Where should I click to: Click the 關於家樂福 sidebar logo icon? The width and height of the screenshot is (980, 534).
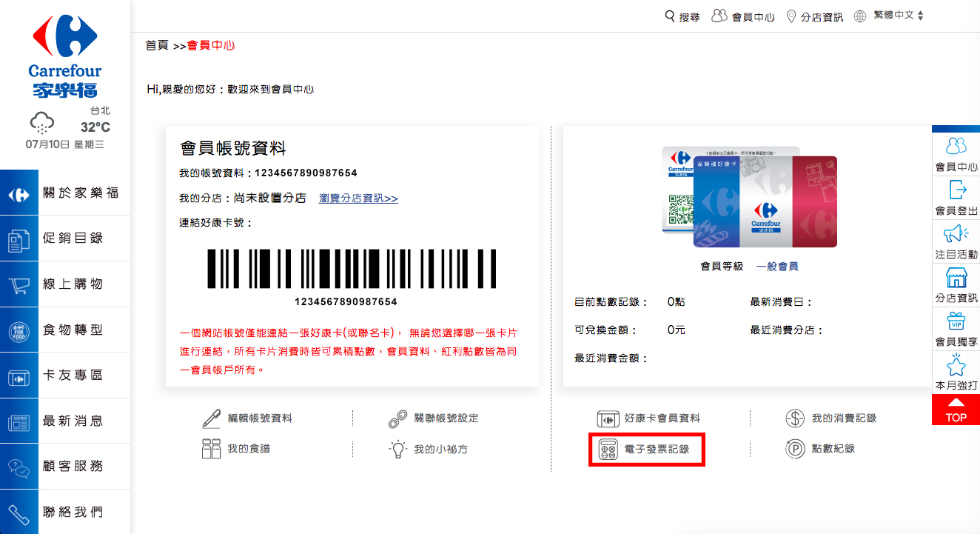[19, 195]
